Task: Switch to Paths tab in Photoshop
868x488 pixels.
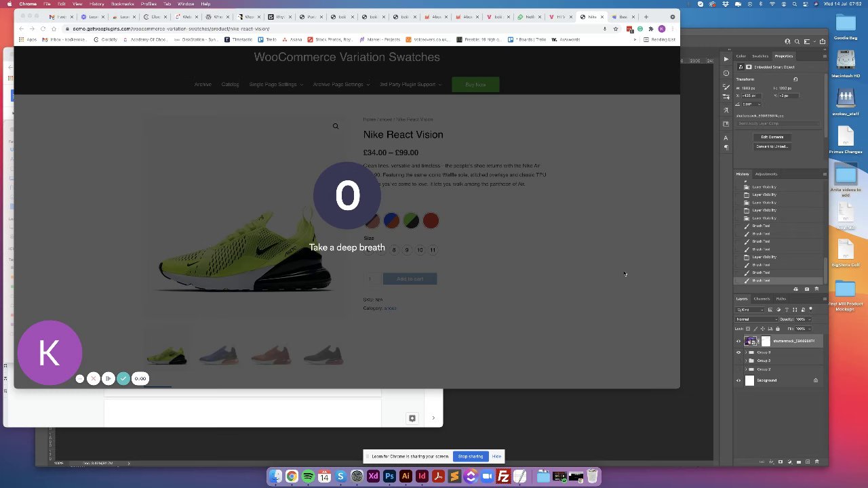Action: [x=781, y=299]
